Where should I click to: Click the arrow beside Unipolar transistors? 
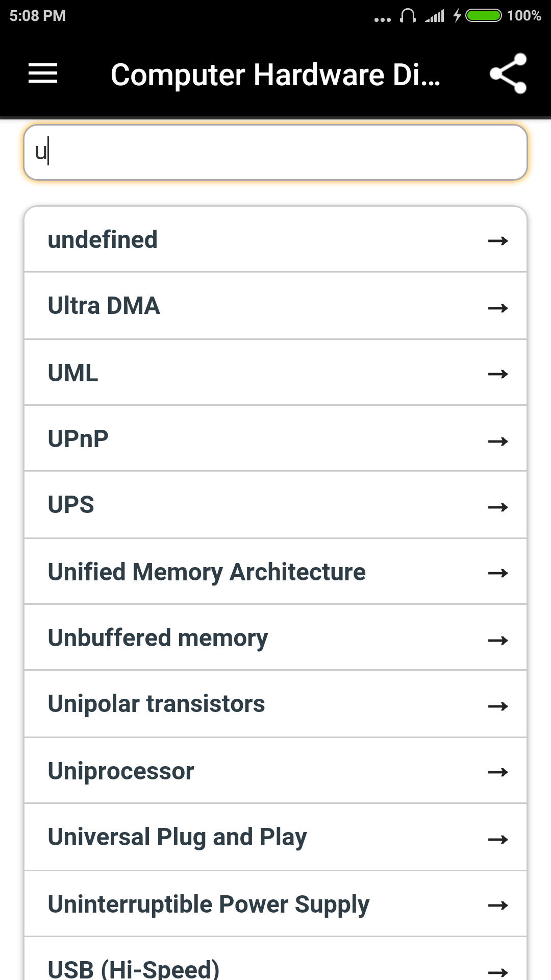[x=498, y=706]
